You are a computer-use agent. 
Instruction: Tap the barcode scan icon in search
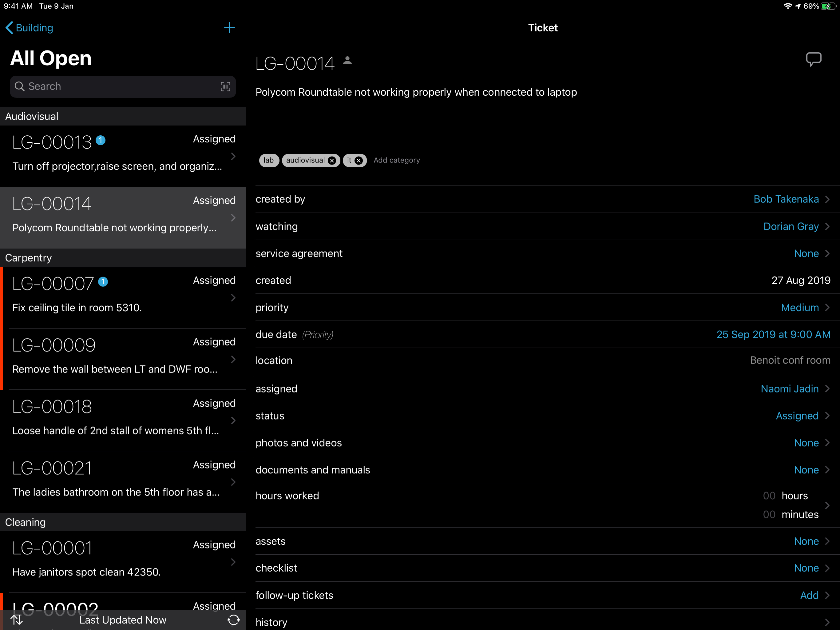(225, 87)
